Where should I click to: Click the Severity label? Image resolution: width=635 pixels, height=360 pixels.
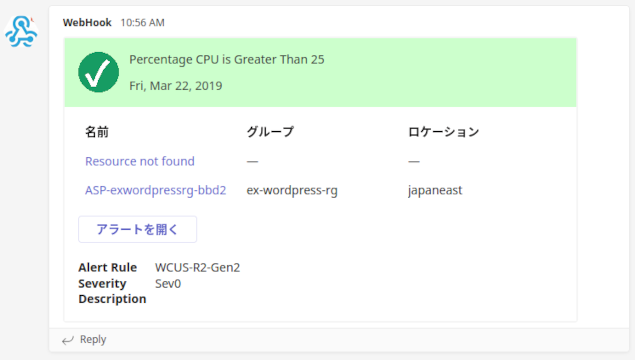(102, 283)
